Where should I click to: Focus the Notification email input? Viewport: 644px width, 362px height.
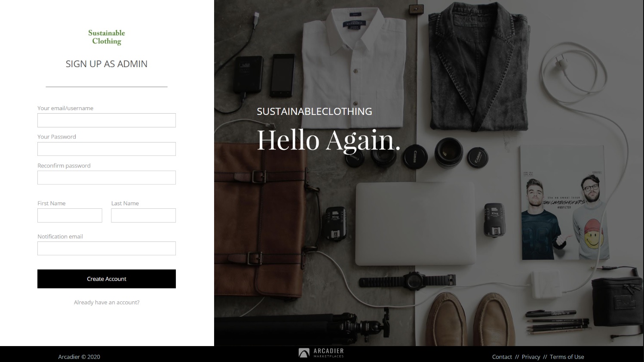pyautogui.click(x=107, y=248)
